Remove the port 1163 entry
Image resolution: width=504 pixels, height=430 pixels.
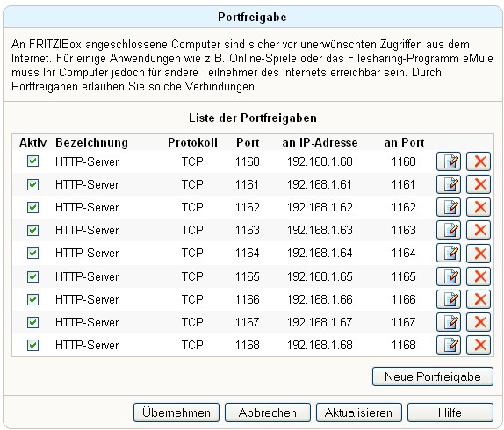coord(479,230)
